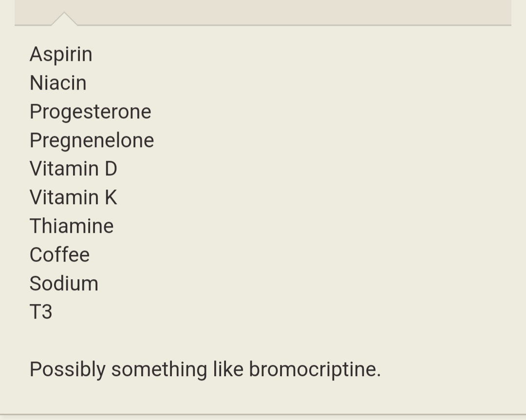This screenshot has width=526, height=420.
Task: Click the word Vitamin before the K
Action: (64, 197)
